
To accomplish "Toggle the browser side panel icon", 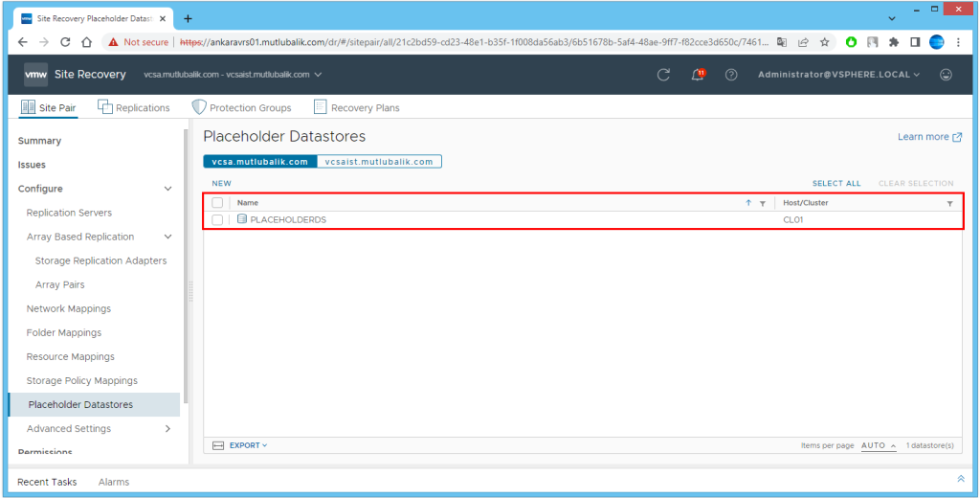I will click(x=915, y=42).
